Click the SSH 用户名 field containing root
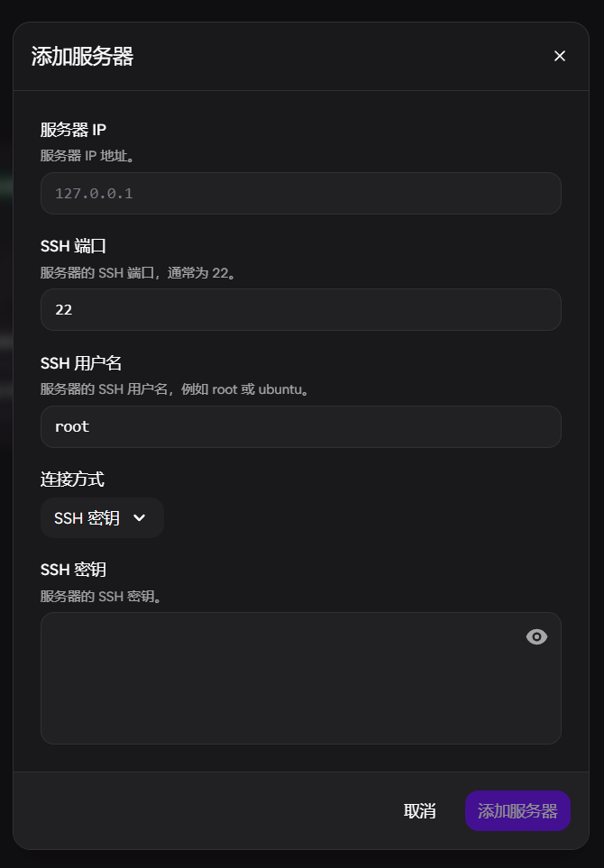The width and height of the screenshot is (604, 868). (x=300, y=427)
